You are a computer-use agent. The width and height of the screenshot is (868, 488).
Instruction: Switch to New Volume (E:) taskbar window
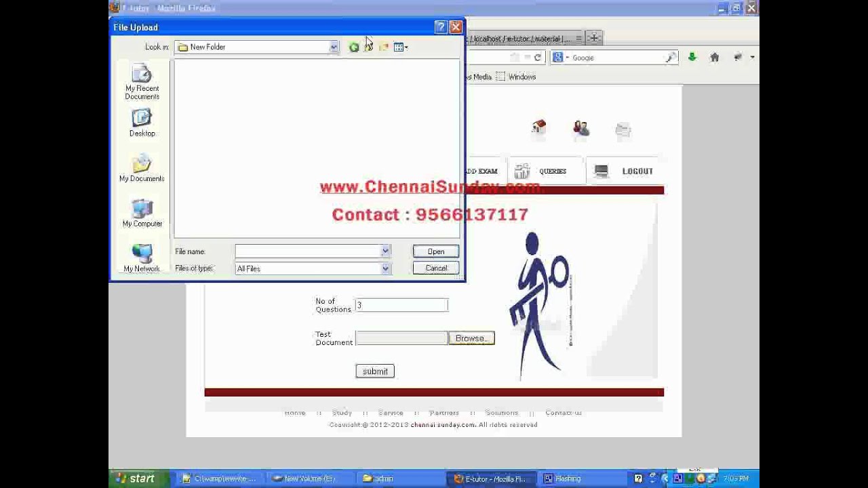[309, 479]
